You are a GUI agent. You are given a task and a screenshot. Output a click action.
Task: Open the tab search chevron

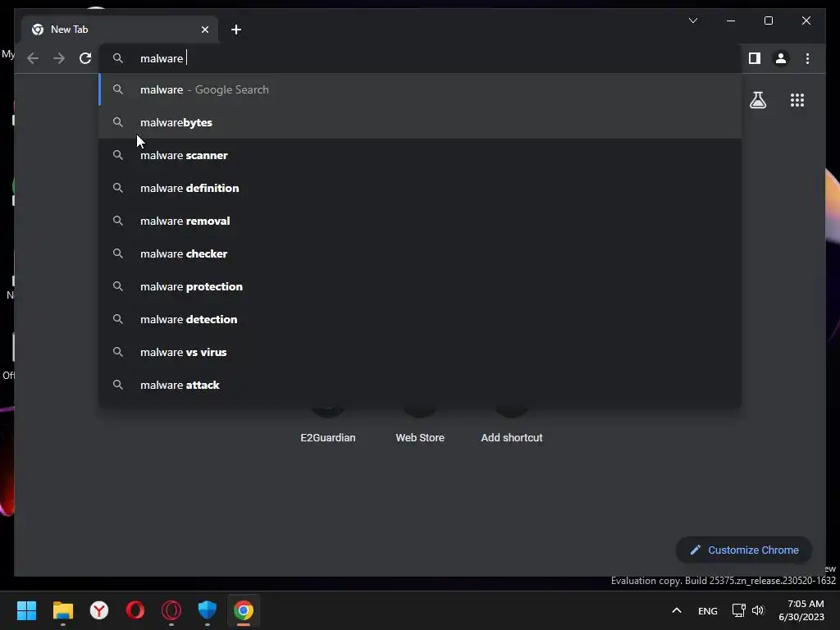click(692, 21)
